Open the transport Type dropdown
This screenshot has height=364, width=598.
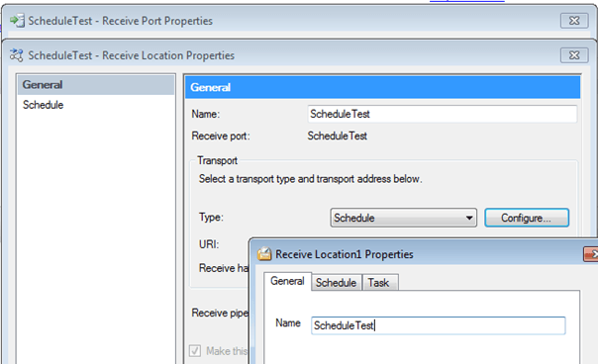pos(404,218)
